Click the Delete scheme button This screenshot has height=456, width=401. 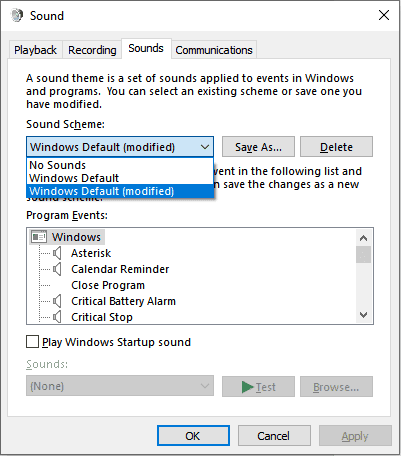tap(336, 147)
